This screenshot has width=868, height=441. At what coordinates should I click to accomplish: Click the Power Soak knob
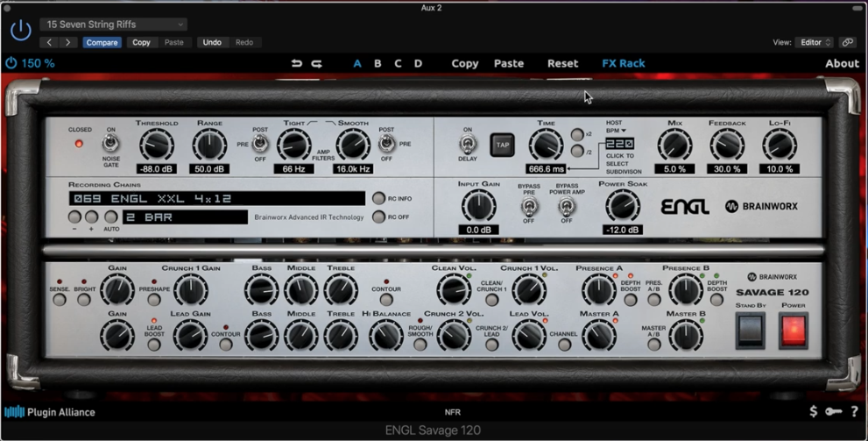pyautogui.click(x=623, y=205)
